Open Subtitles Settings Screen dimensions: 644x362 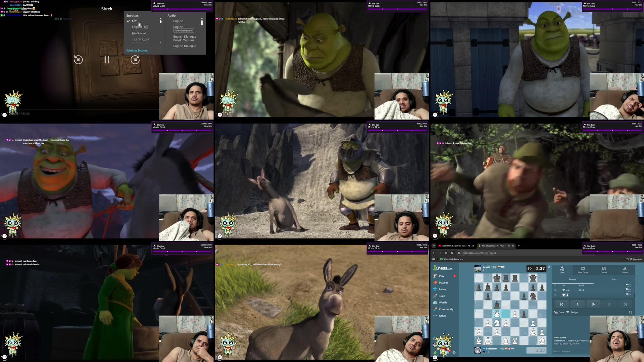(137, 51)
